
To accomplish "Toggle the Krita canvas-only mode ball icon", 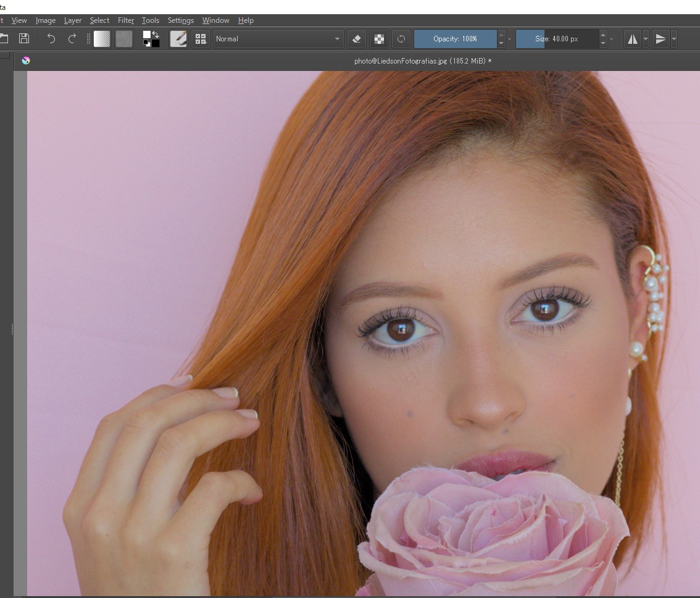I will (25, 60).
